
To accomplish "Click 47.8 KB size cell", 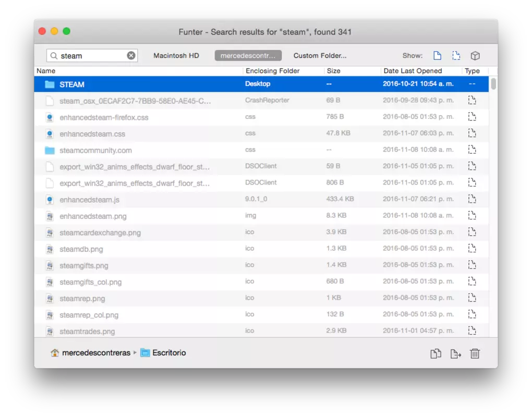I will pos(338,133).
